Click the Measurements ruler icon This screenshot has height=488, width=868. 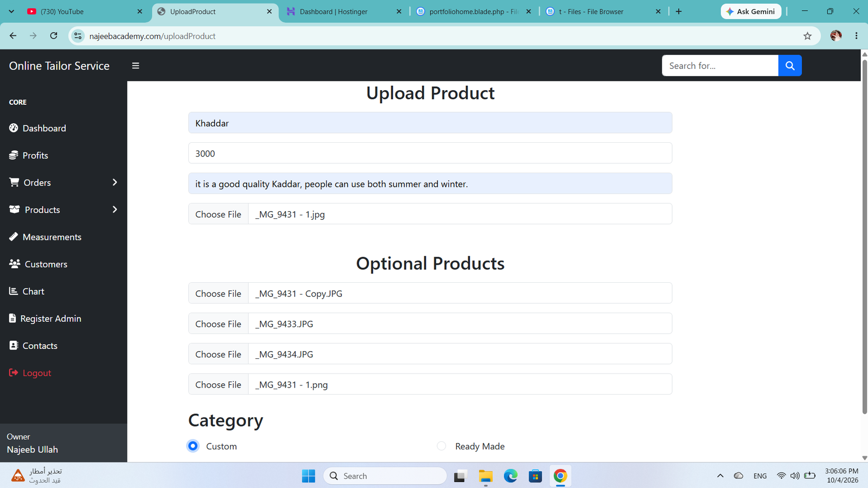pos(14,237)
